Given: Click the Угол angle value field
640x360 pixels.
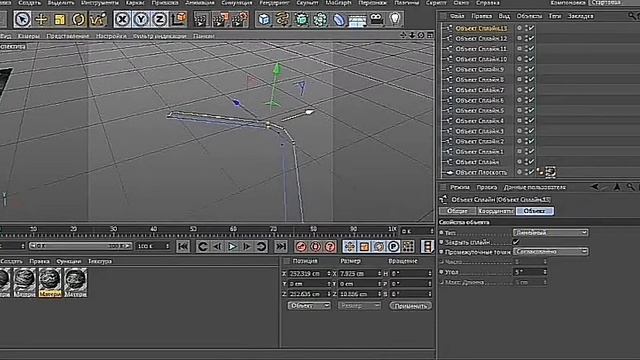Looking at the screenshot, I should (x=530, y=272).
